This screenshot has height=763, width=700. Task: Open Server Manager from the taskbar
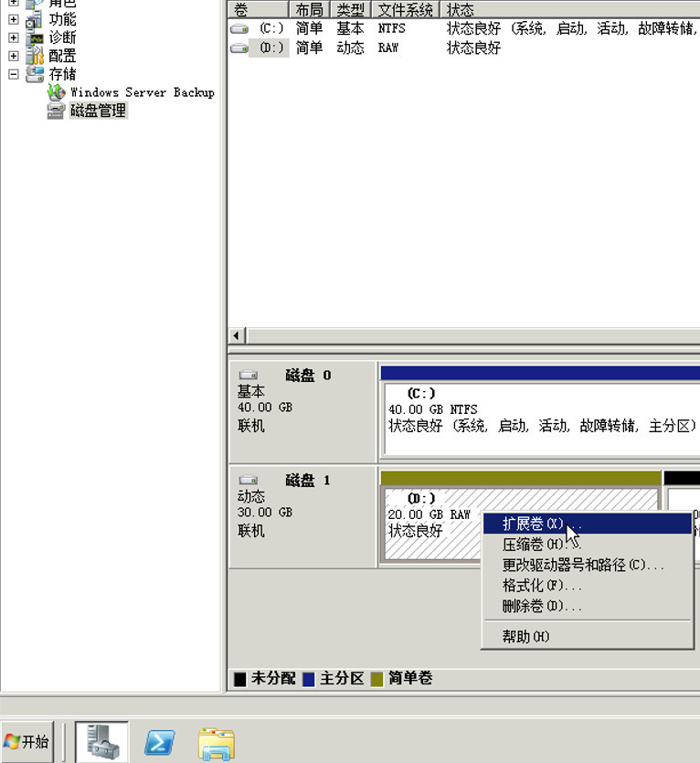click(102, 740)
